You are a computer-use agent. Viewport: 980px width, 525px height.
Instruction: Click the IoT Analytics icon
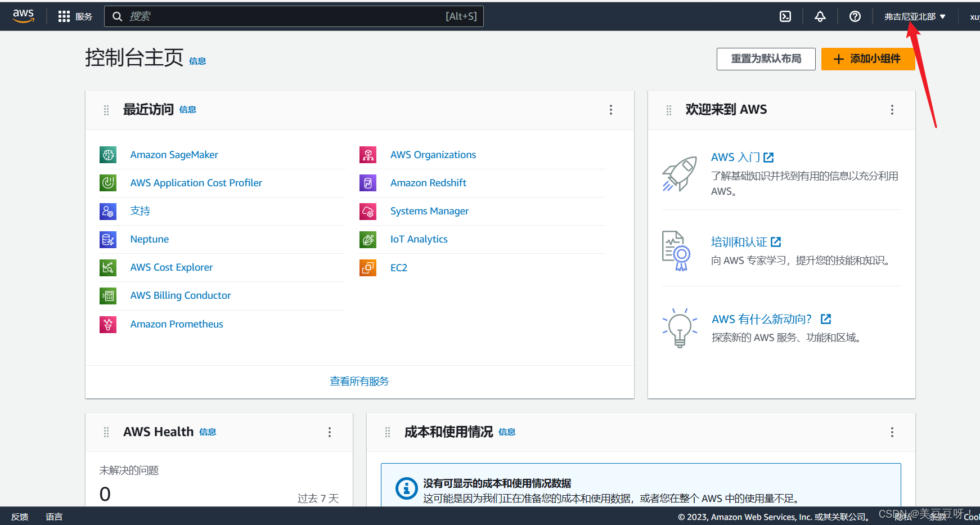tap(368, 239)
